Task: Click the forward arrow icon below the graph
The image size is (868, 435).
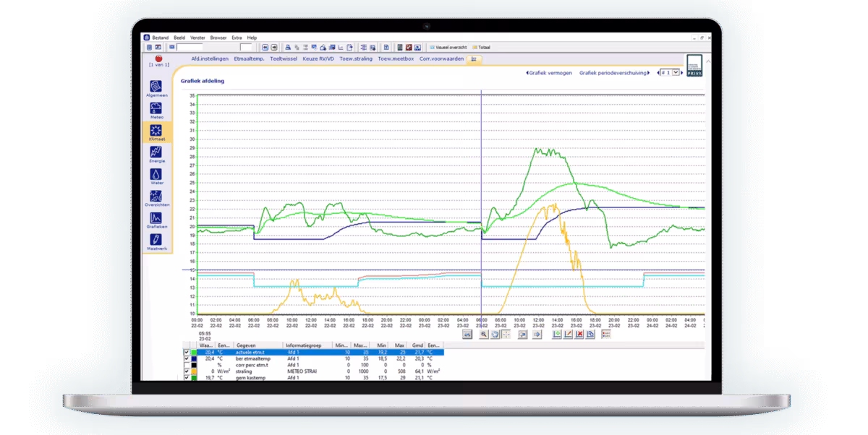Action: (x=537, y=335)
